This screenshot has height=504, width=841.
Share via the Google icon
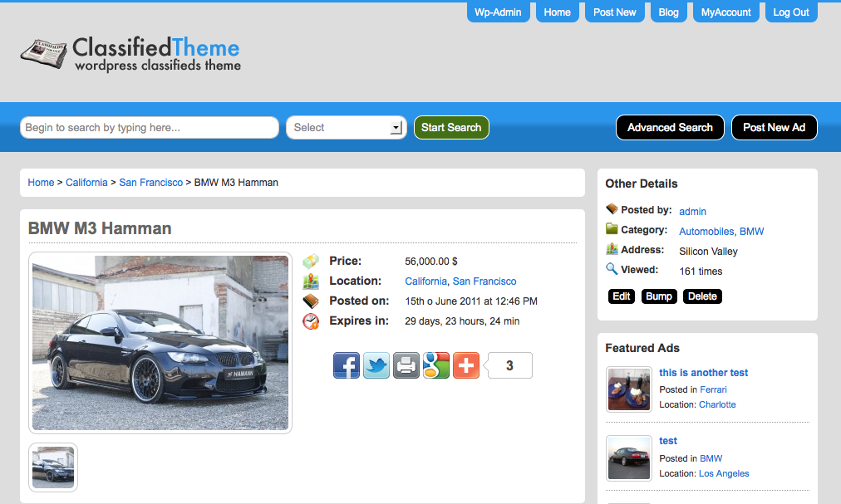(x=436, y=365)
